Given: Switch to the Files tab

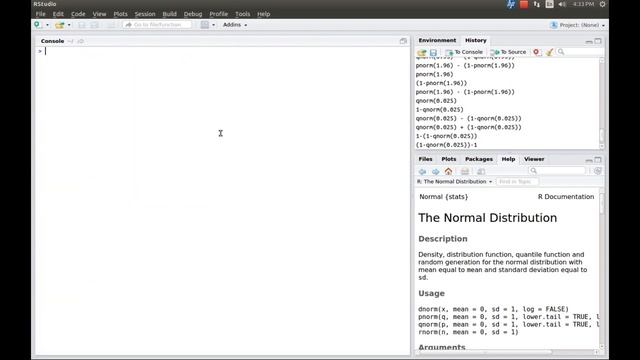Looking at the screenshot, I should click(x=425, y=159).
